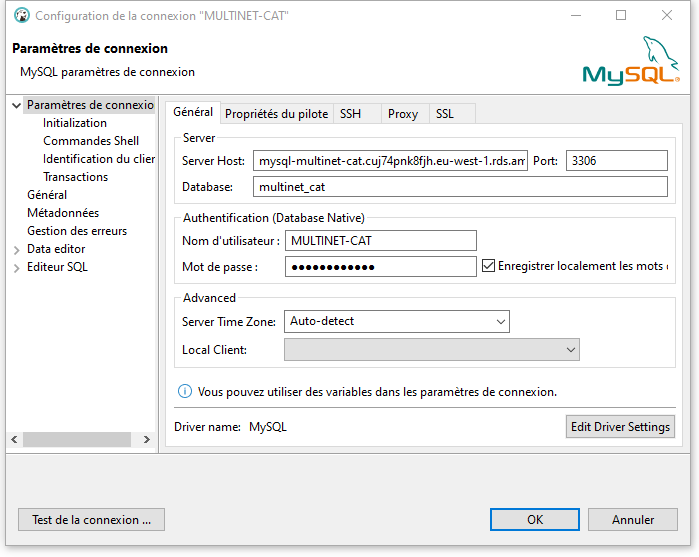This screenshot has height=557, width=699.
Task: Select Identification du client tree item
Action: (x=99, y=159)
